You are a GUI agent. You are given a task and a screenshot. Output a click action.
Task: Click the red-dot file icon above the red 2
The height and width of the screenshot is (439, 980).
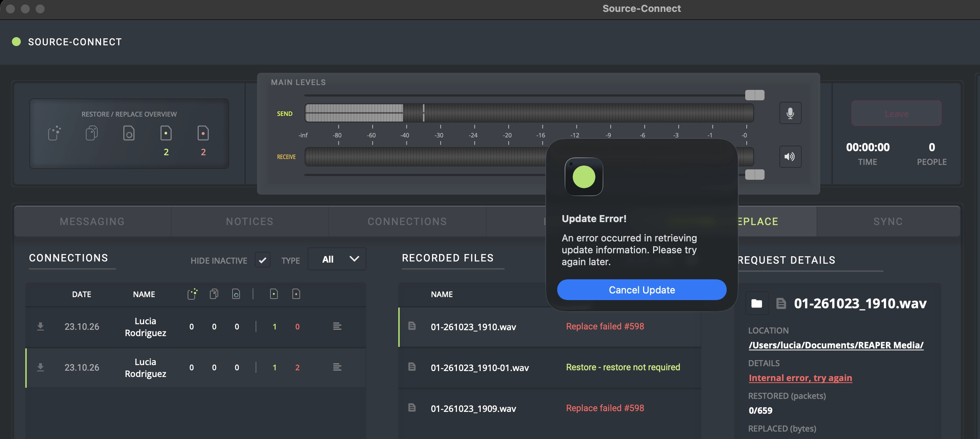(x=203, y=133)
